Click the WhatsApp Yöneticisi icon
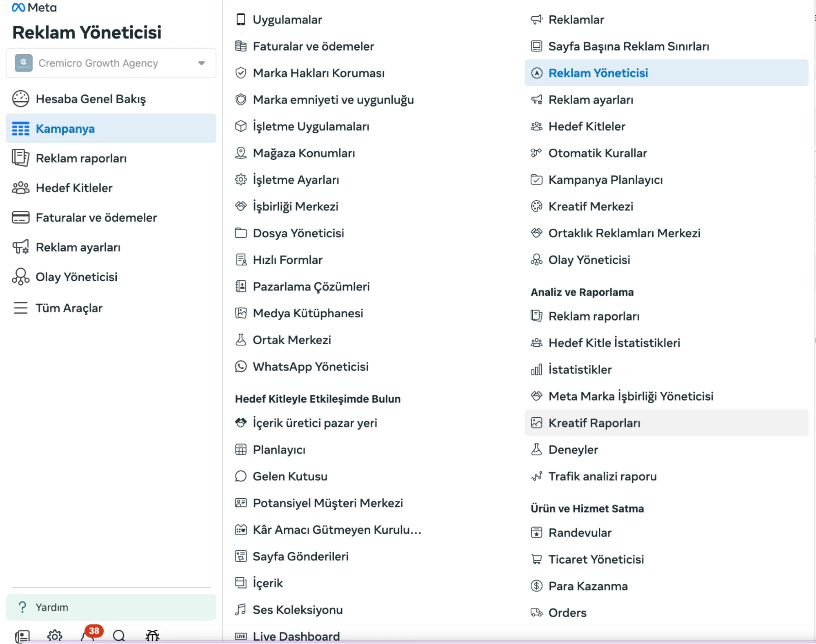 [241, 367]
